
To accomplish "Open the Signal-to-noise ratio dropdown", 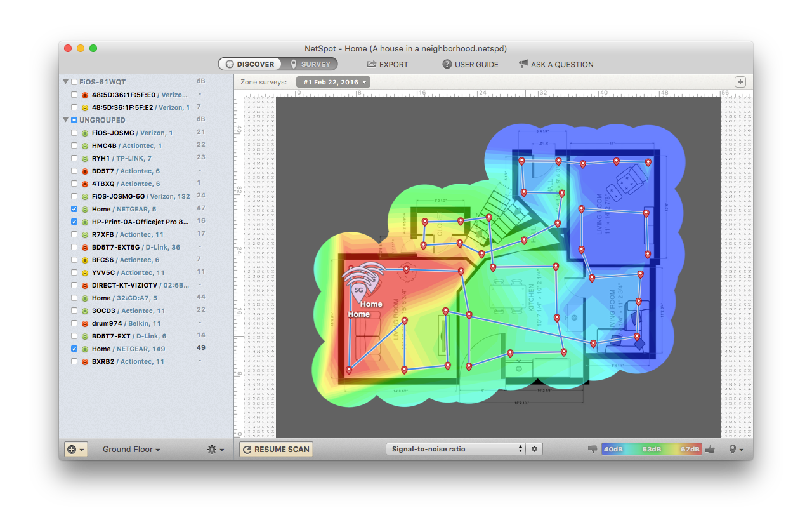I will pos(455,449).
